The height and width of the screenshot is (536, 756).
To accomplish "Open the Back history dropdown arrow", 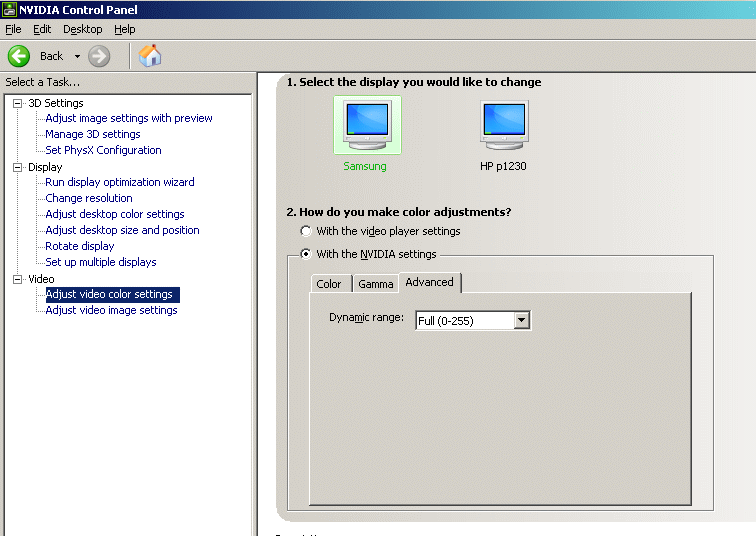I will [x=77, y=56].
